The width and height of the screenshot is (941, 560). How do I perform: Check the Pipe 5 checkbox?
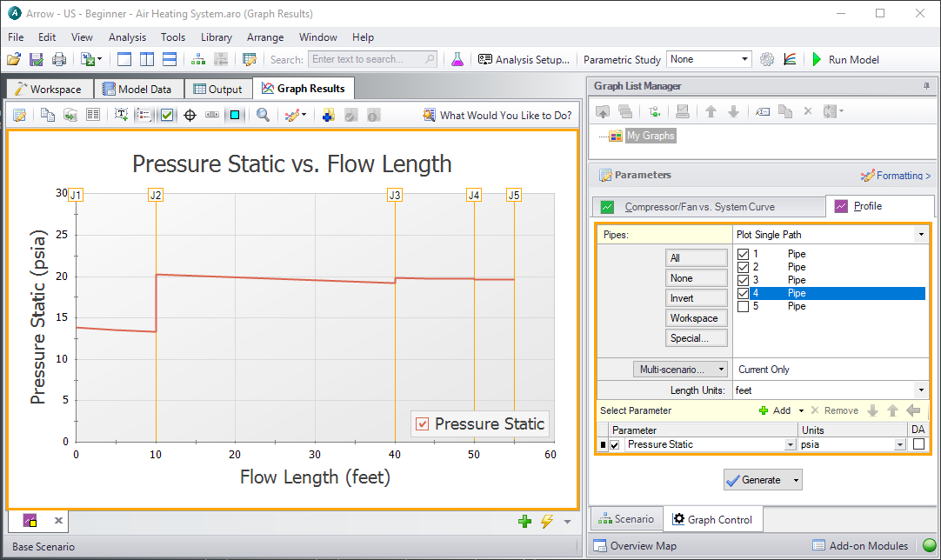click(743, 307)
